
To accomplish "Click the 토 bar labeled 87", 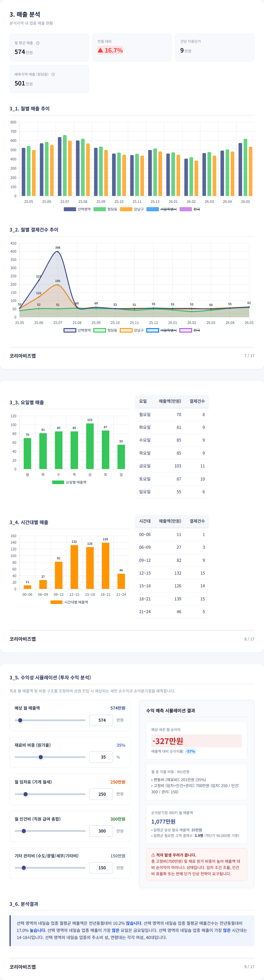I will tap(106, 450).
